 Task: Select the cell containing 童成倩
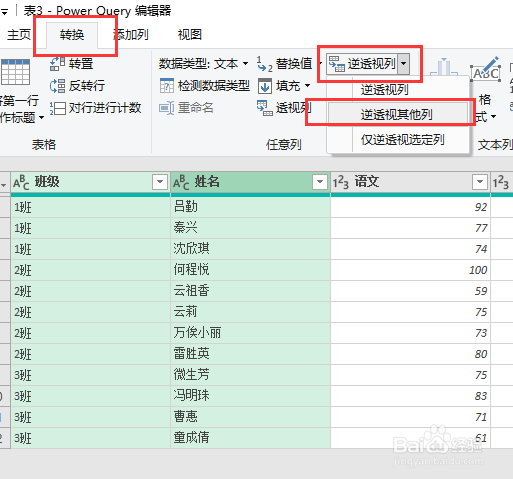(250, 438)
